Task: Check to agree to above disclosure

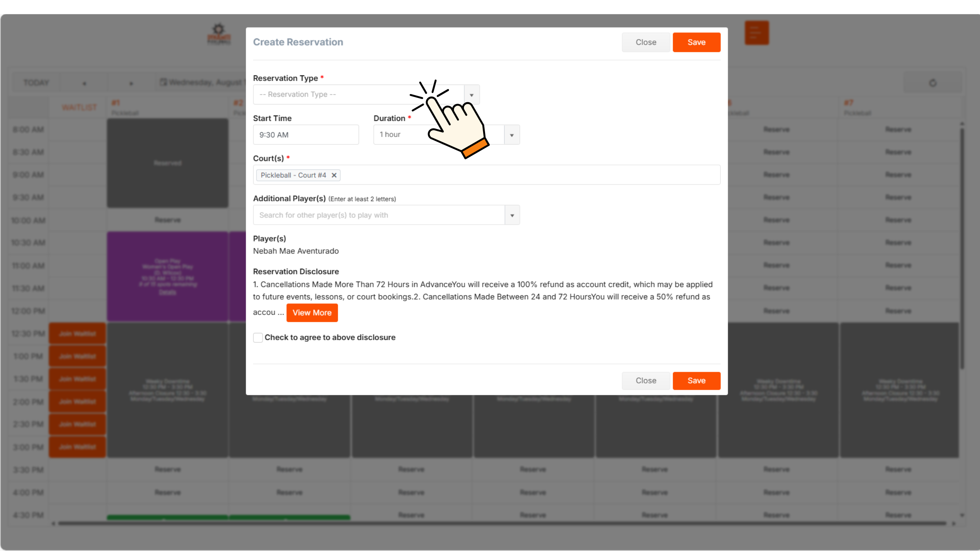Action: click(258, 337)
